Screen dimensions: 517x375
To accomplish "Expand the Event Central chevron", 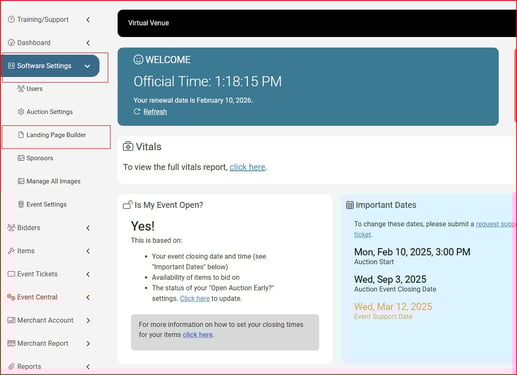I will 88,297.
